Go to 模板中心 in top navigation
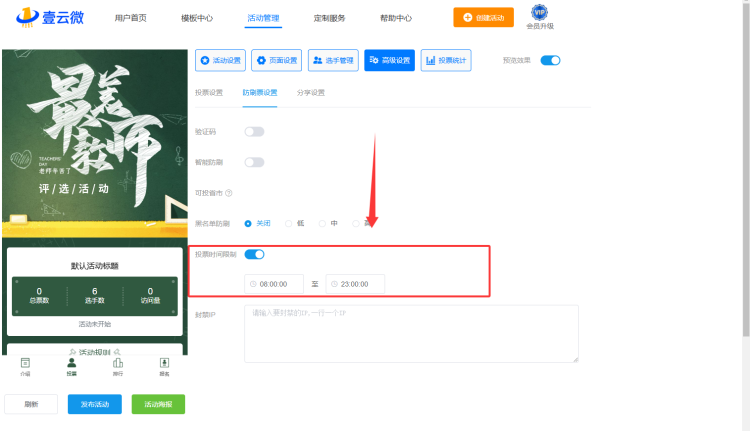 [197, 18]
